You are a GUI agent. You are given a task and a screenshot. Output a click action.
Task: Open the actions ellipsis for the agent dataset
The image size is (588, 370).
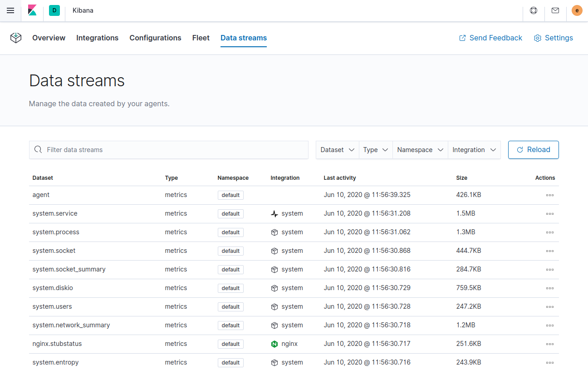pyautogui.click(x=550, y=195)
